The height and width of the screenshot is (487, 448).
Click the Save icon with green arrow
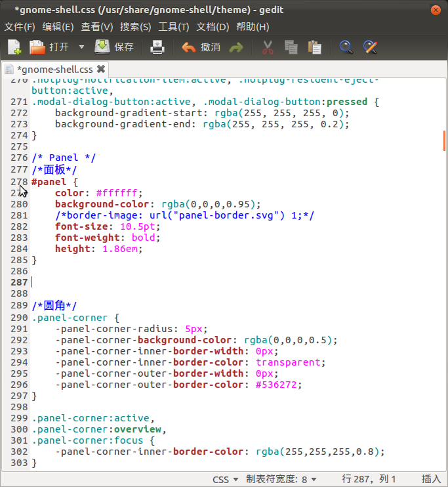(x=102, y=47)
